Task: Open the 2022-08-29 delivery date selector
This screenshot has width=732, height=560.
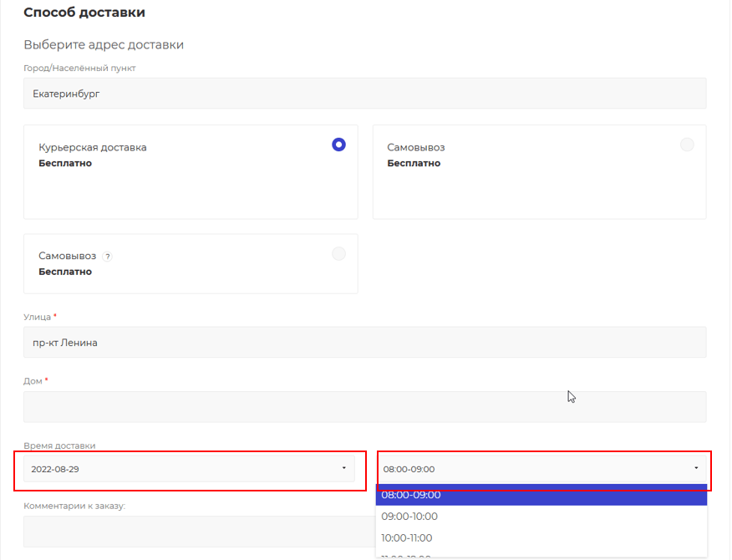Action: [184, 469]
